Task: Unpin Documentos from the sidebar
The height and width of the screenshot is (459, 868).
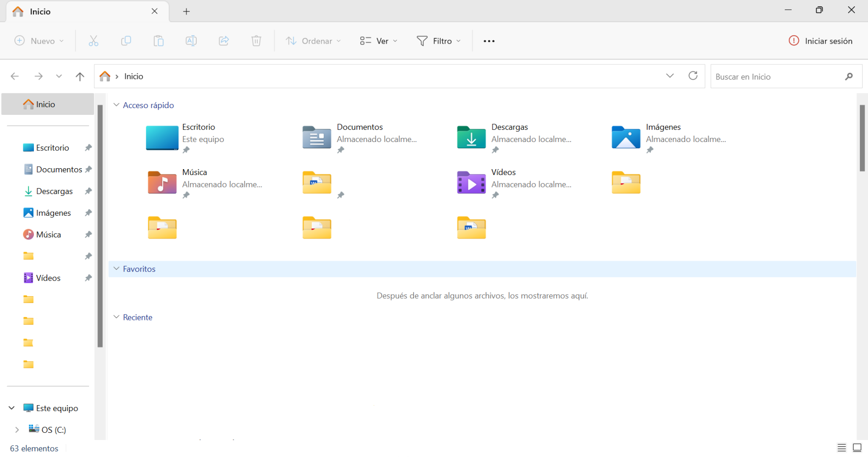Action: [x=88, y=169]
